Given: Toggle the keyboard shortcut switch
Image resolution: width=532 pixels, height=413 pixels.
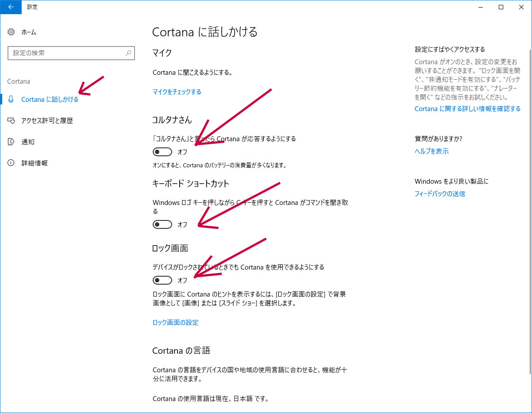Looking at the screenshot, I should click(162, 224).
